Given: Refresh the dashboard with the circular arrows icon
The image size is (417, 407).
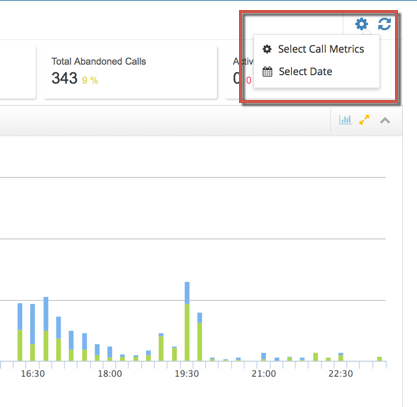Looking at the screenshot, I should click(x=384, y=24).
